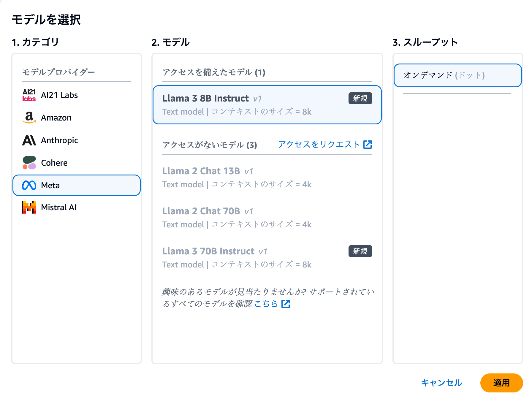Click the 適用 apply button
The image size is (532, 396).
(501, 383)
